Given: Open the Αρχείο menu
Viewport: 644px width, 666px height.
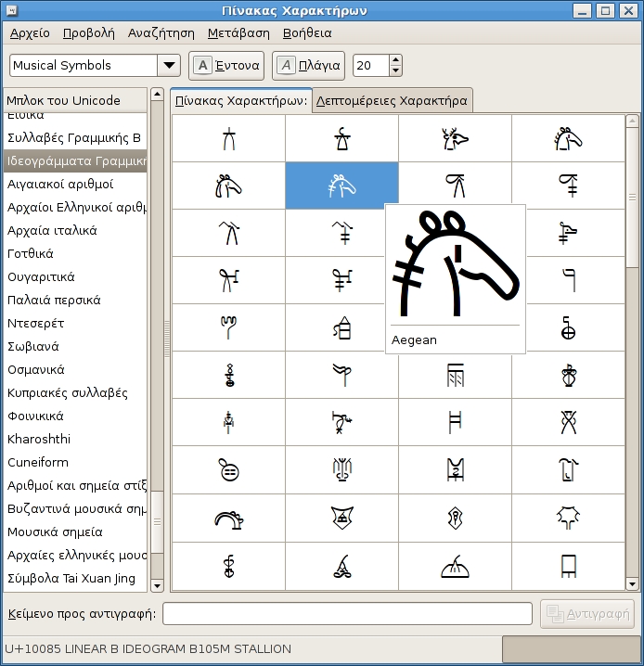Looking at the screenshot, I should point(31,32).
